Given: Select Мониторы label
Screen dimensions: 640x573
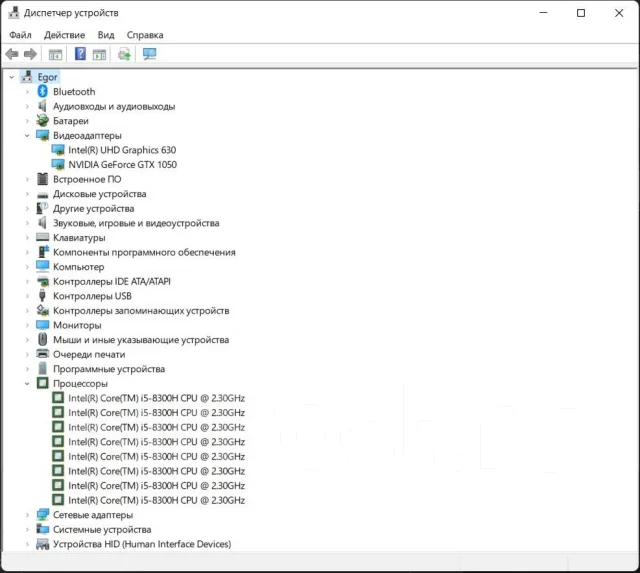Looking at the screenshot, I should click(x=77, y=325).
